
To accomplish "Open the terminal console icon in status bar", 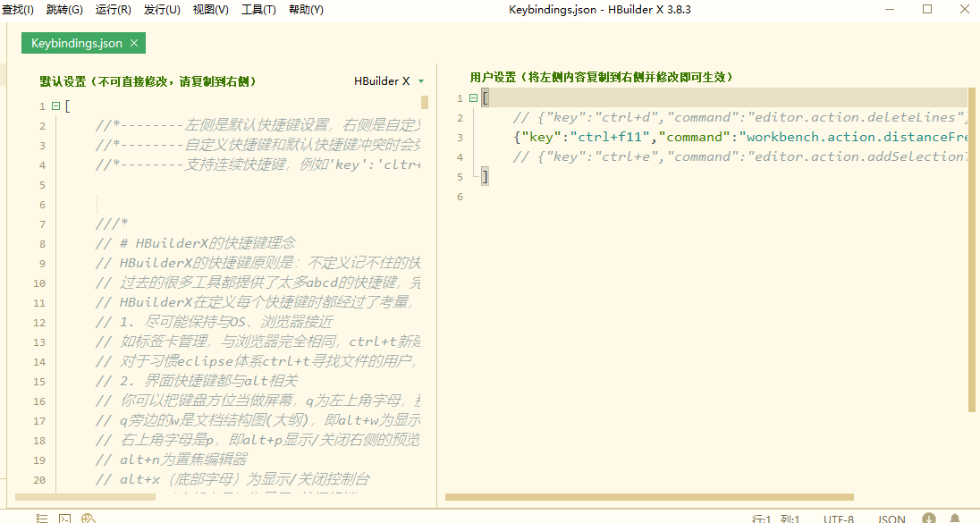I will (65, 518).
